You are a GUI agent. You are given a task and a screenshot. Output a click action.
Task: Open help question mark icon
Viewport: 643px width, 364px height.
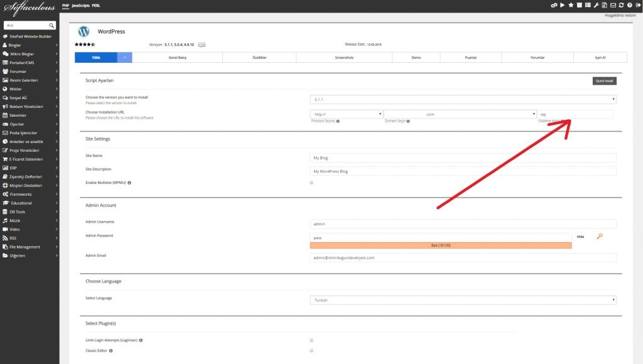(629, 5)
